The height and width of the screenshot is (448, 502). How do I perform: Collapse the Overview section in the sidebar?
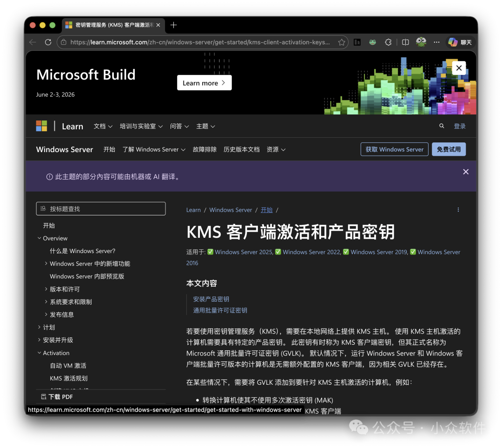[39, 238]
